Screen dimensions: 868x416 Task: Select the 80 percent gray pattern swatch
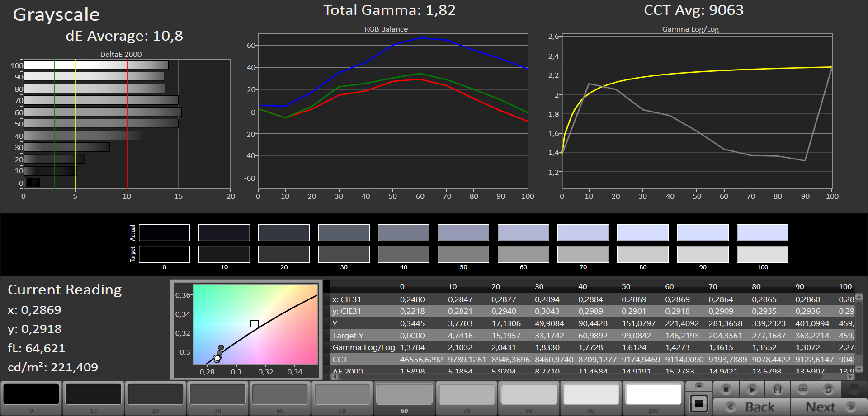point(529,394)
